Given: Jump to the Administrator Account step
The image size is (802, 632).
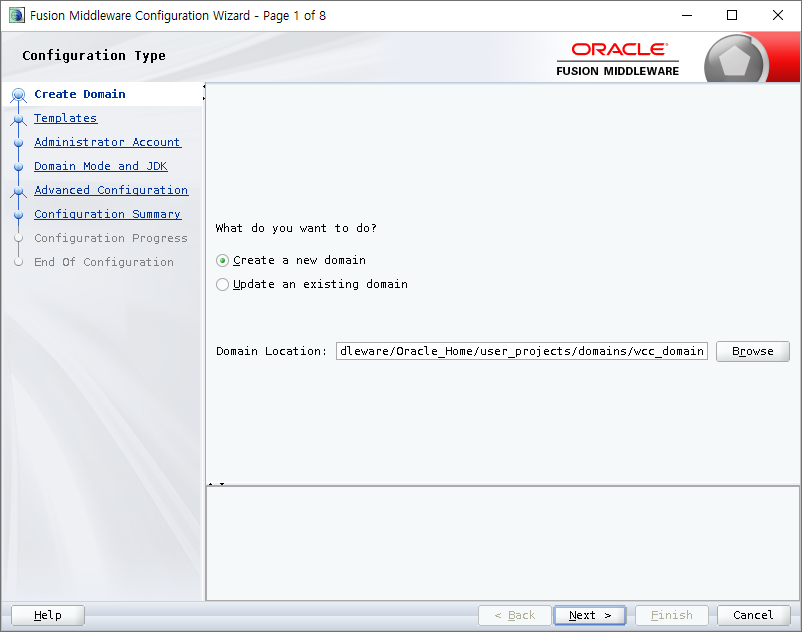Looking at the screenshot, I should click(x=107, y=142).
